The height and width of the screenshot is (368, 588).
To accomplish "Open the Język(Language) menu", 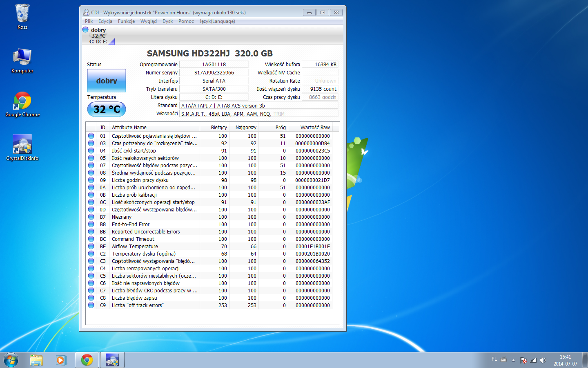I will point(217,21).
